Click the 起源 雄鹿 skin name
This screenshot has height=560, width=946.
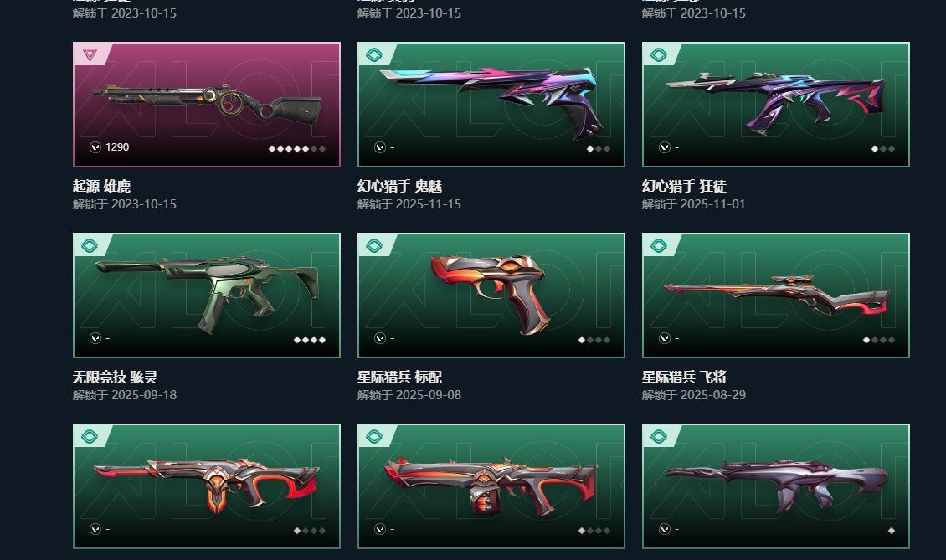102,186
